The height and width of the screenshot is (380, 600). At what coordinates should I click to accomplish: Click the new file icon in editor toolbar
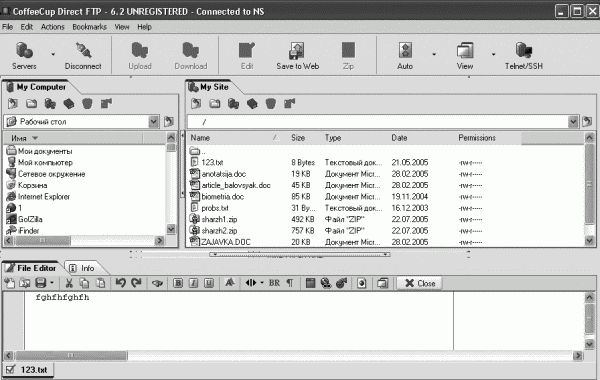[10, 283]
